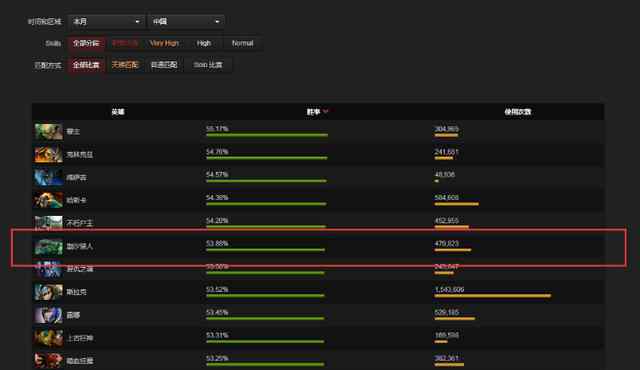The image size is (640, 370).
Task: Open the region dropdown showing 中国
Action: click(186, 21)
